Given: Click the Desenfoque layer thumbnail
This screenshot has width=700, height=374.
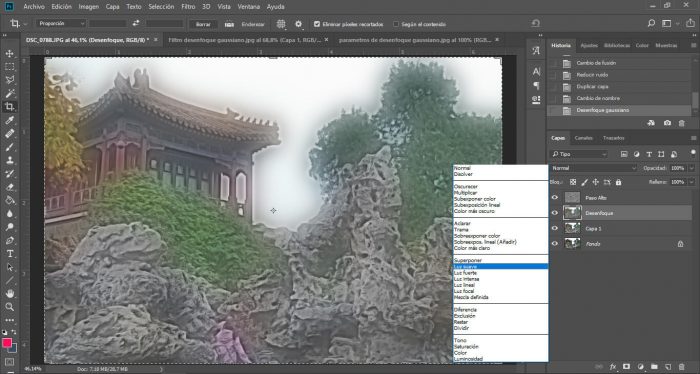Looking at the screenshot, I should click(x=572, y=213).
